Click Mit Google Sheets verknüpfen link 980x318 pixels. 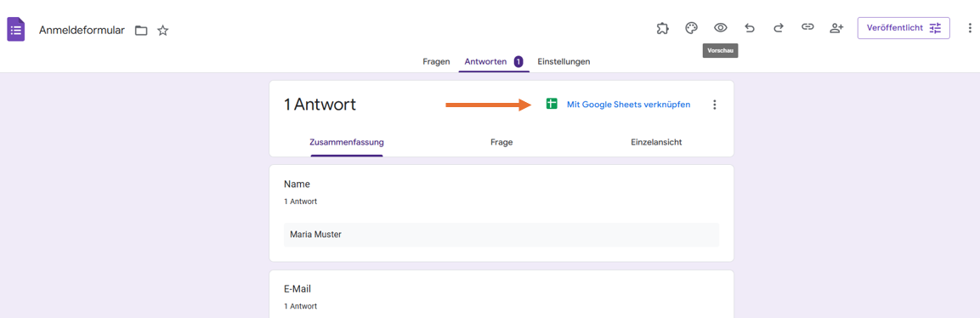click(x=628, y=105)
